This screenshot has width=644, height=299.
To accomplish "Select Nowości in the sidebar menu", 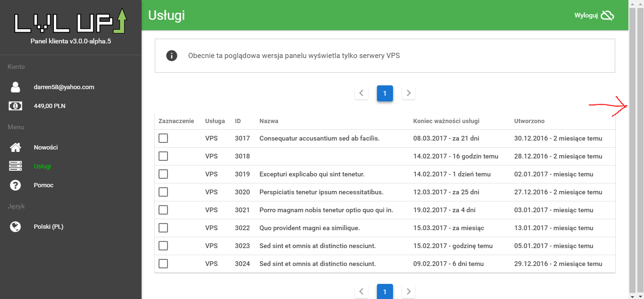I will (46, 148).
